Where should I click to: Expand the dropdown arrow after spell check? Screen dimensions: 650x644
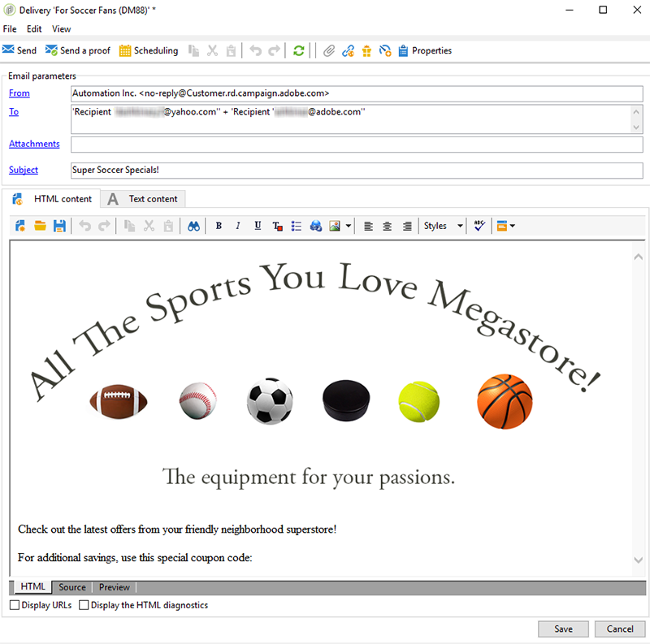click(513, 226)
